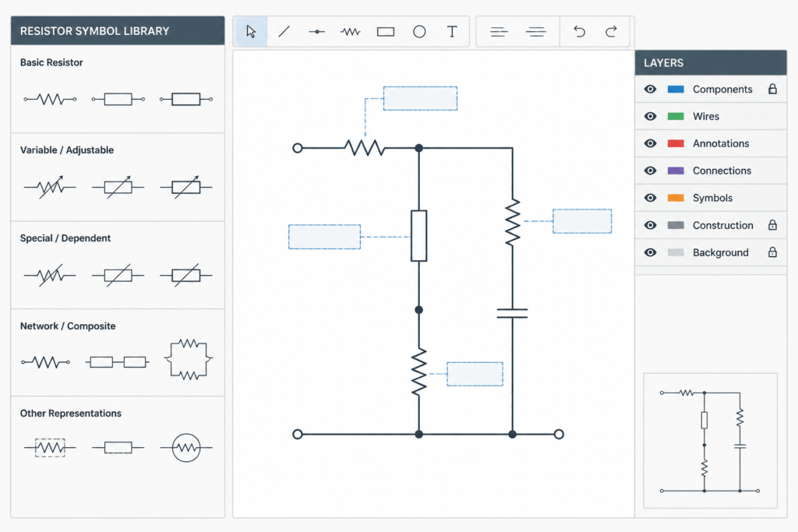Unlock the Components layer

(772, 89)
